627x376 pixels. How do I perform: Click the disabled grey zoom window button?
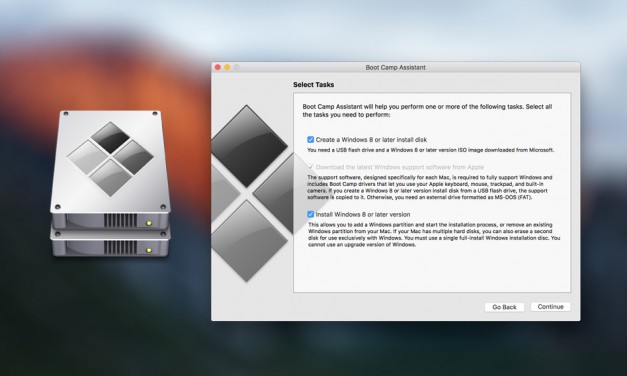click(x=237, y=67)
